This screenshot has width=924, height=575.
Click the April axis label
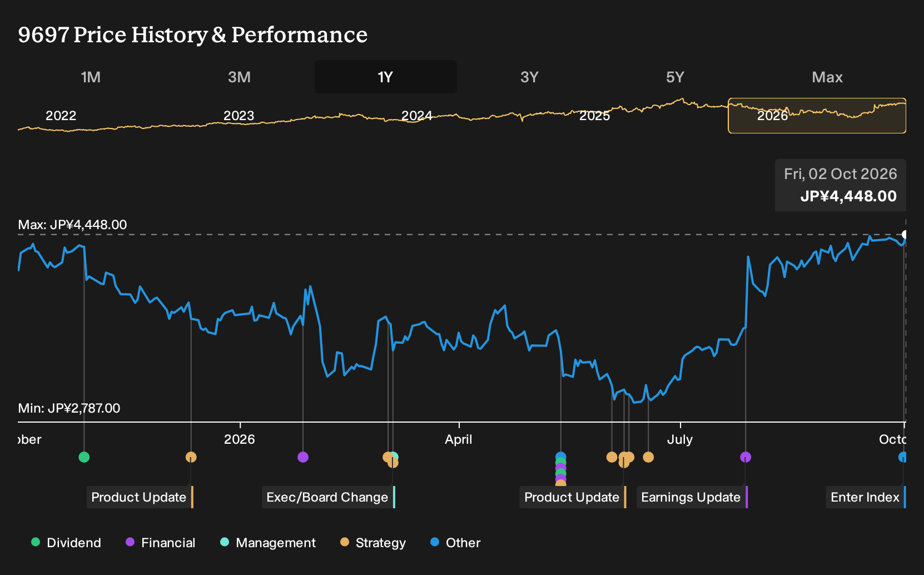coord(459,439)
